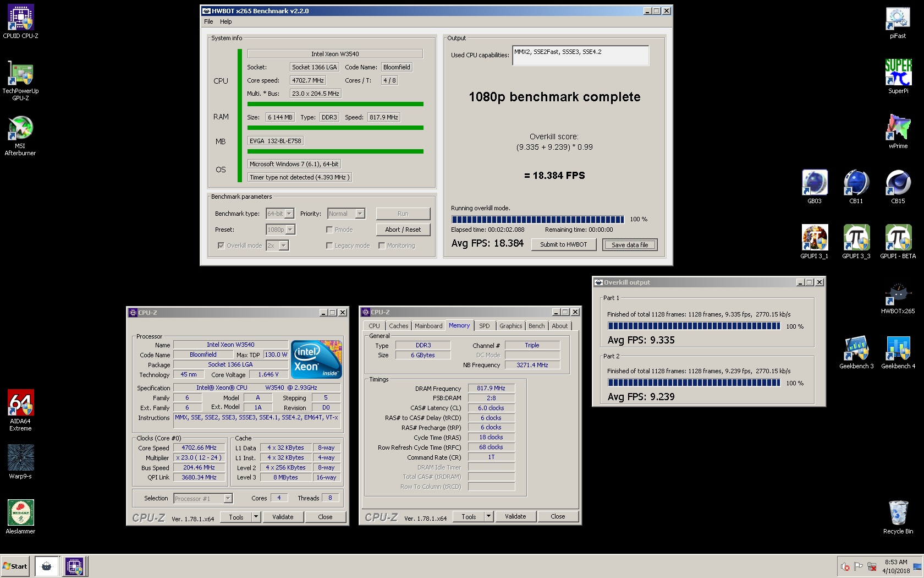The width and height of the screenshot is (924, 578).
Task: Switch to the Bench tab in CPU-Z
Action: (537, 326)
